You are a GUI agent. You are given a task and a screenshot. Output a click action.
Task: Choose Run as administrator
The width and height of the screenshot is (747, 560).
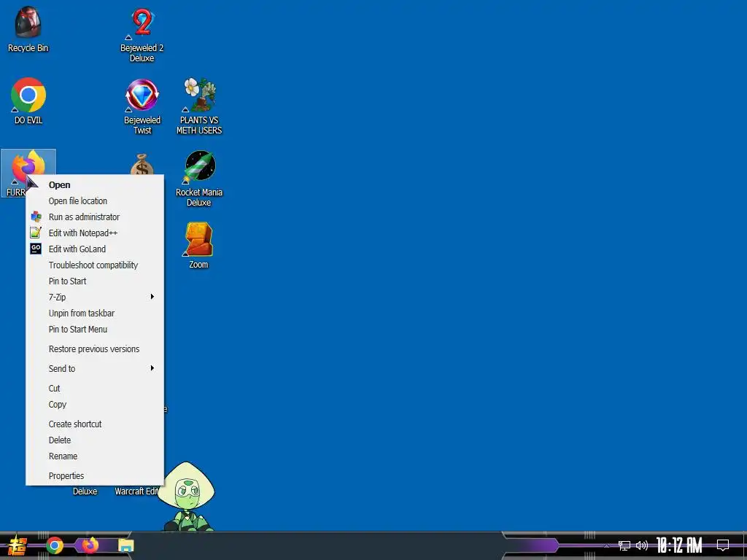pyautogui.click(x=94, y=217)
